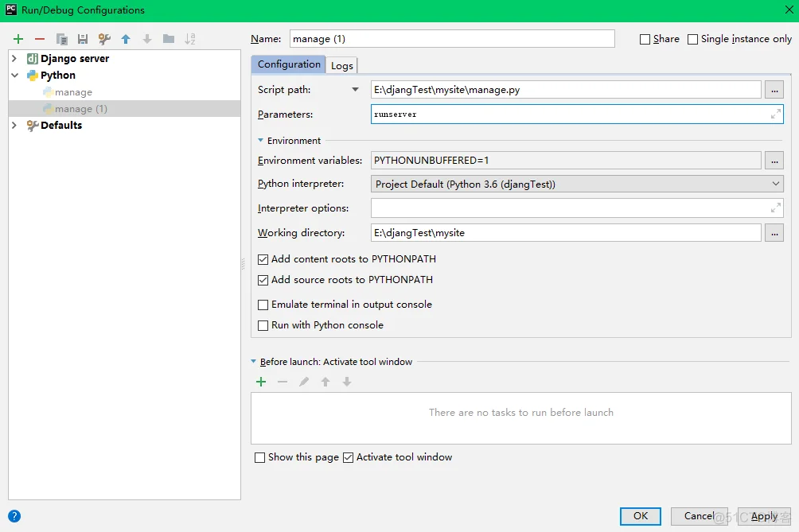Select the manage configuration in tree
Viewport: 799px width, 532px height.
pyautogui.click(x=73, y=92)
